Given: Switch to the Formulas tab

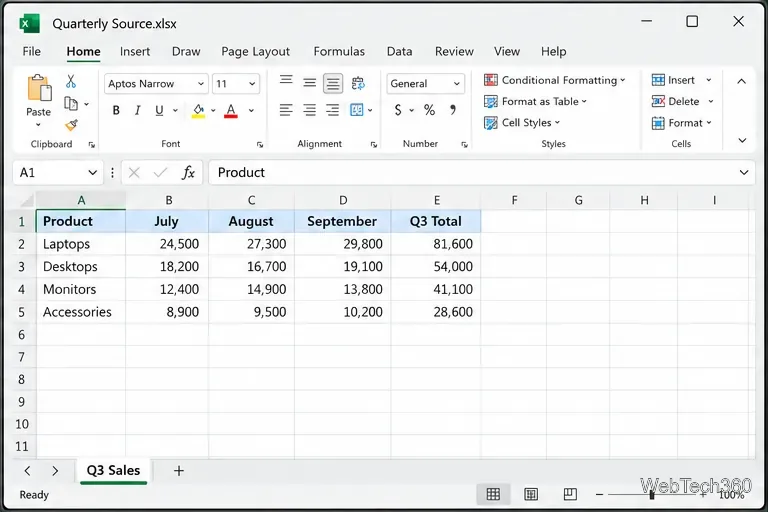Looking at the screenshot, I should (339, 51).
